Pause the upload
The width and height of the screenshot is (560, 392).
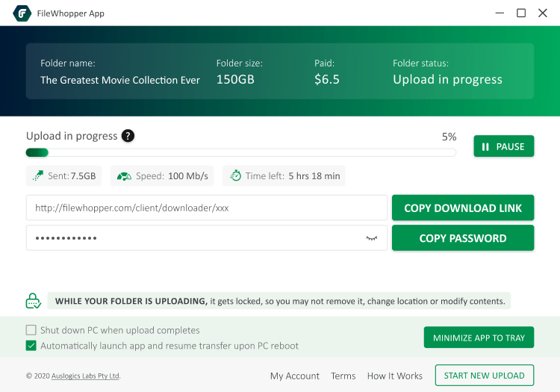click(503, 146)
